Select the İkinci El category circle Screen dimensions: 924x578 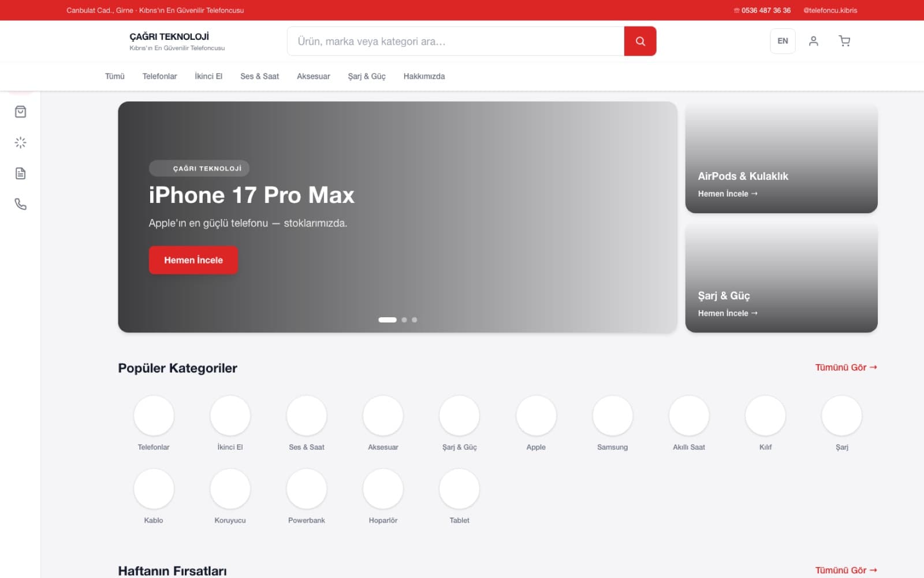[x=230, y=416]
